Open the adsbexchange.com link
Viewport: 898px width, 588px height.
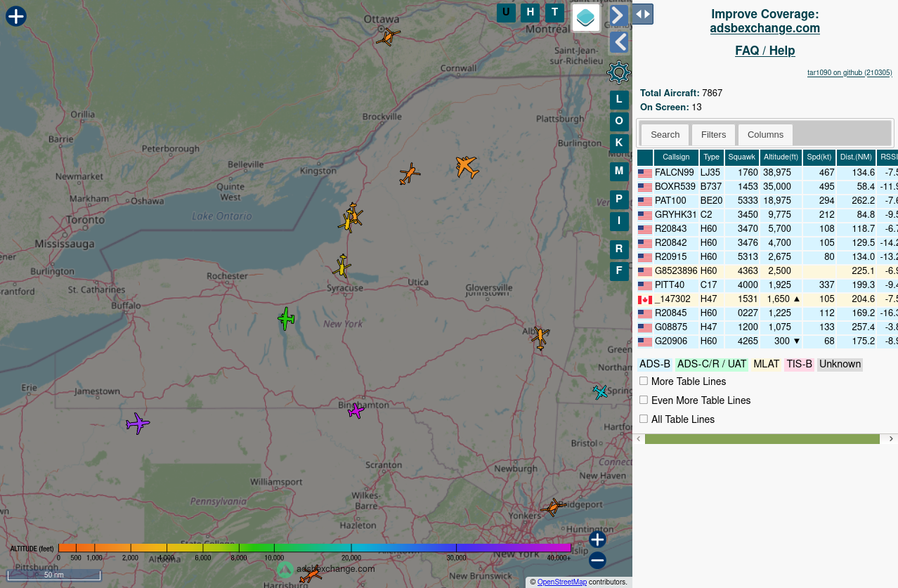tap(765, 28)
